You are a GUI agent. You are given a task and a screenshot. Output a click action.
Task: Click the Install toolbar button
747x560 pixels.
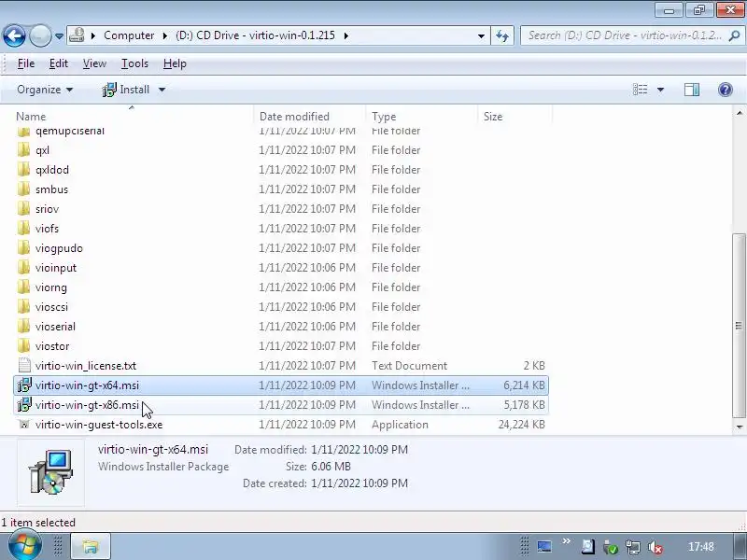pos(126,90)
